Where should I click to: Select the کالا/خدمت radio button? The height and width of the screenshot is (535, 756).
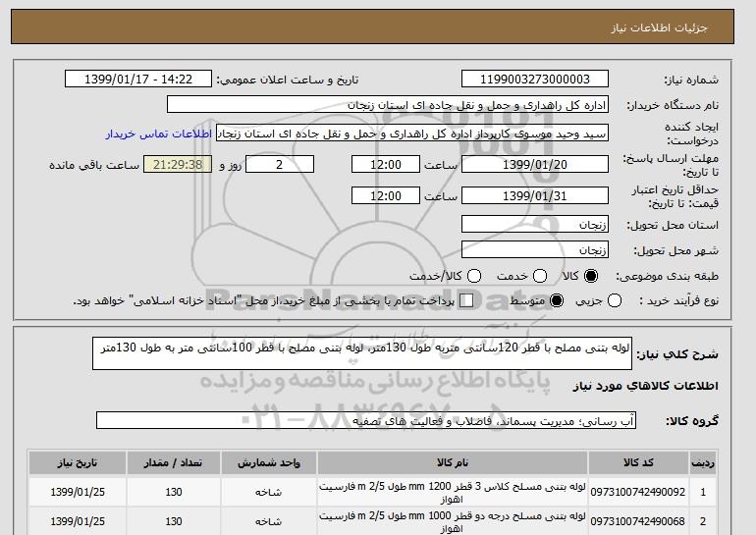(474, 276)
